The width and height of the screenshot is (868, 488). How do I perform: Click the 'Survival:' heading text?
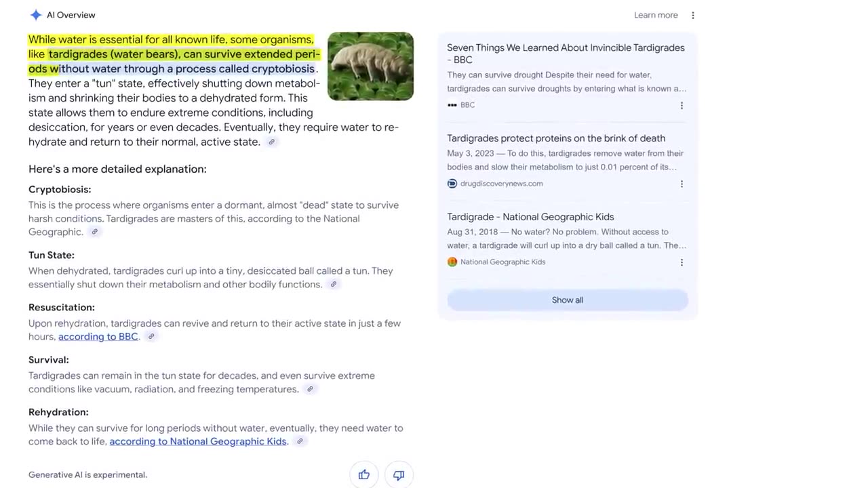point(49,360)
